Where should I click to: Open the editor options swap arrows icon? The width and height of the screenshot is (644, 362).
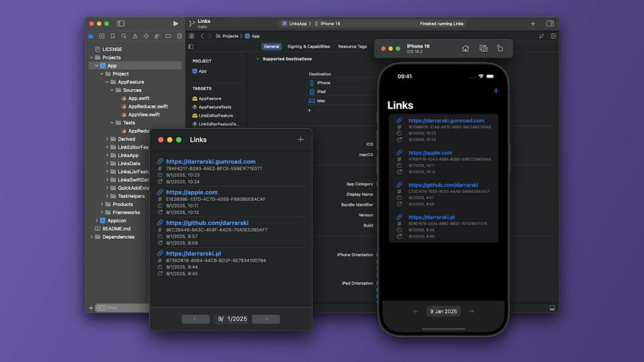click(541, 36)
